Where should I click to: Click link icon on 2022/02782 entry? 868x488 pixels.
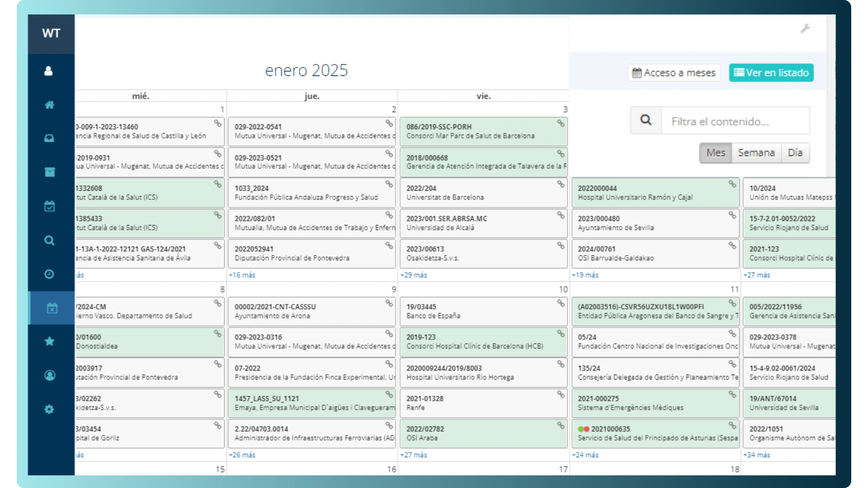(x=561, y=425)
